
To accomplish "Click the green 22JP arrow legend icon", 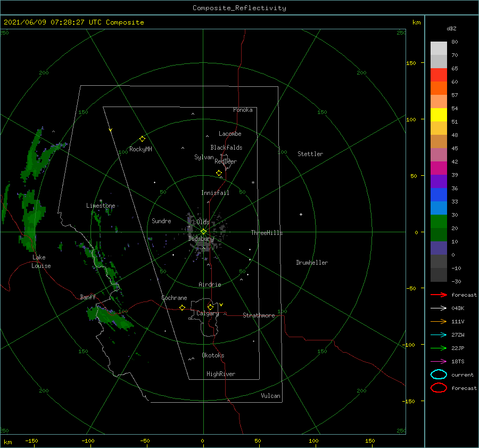I will pos(439,348).
